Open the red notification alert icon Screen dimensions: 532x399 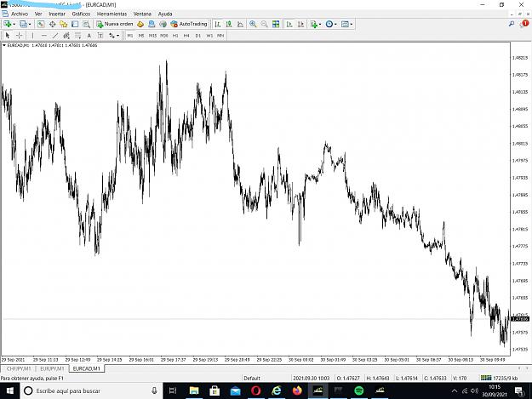coord(525,24)
